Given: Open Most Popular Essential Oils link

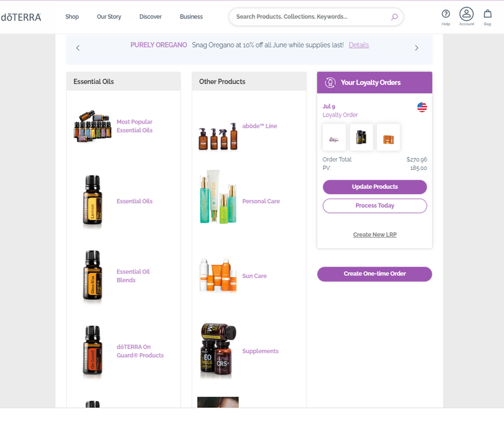Looking at the screenshot, I should (134, 126).
